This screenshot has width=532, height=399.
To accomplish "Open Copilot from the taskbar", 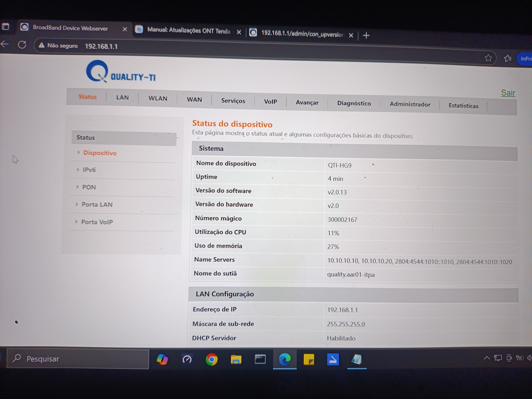I will point(162,359).
